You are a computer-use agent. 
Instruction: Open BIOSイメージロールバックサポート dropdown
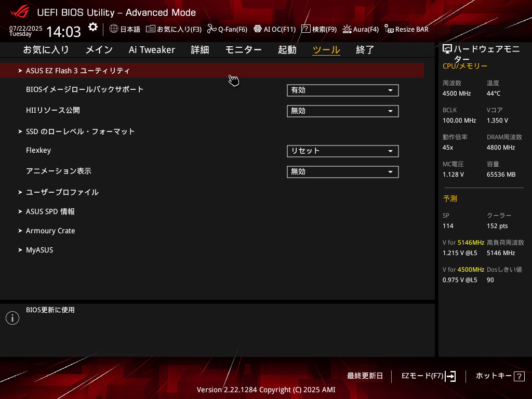343,90
